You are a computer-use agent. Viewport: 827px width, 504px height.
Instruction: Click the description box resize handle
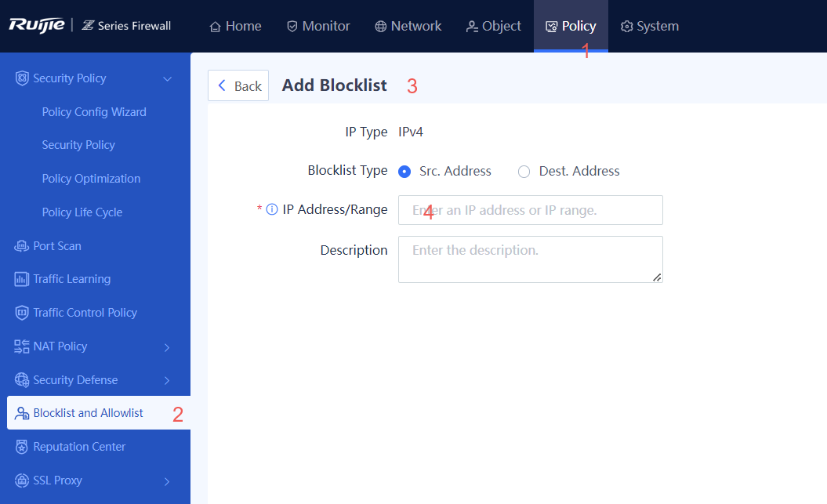(657, 277)
